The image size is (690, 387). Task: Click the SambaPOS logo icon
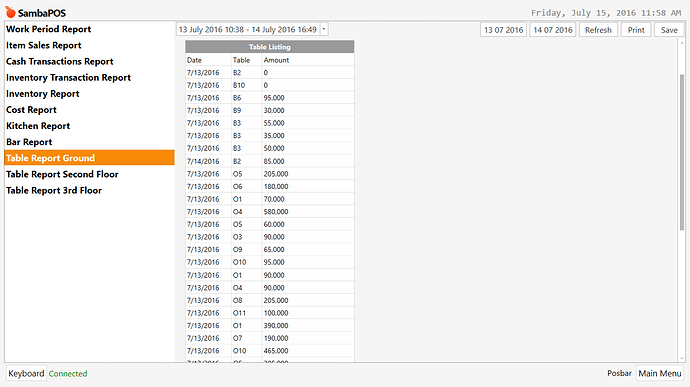tap(10, 12)
